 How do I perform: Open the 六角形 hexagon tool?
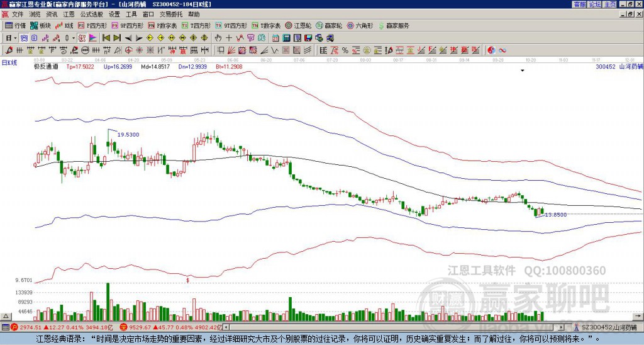(360, 25)
